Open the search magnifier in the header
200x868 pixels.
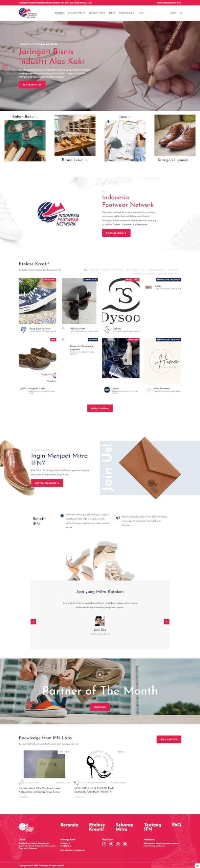[181, 13]
